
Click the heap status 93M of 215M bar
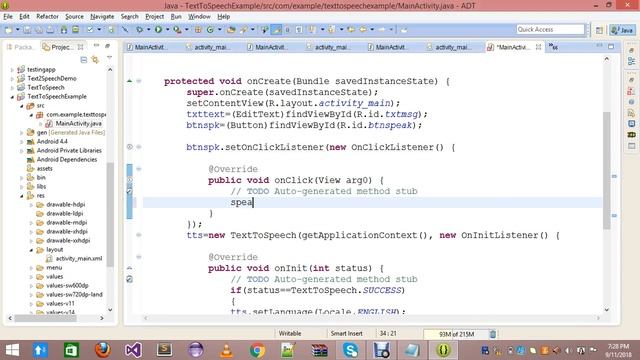pyautogui.click(x=456, y=334)
